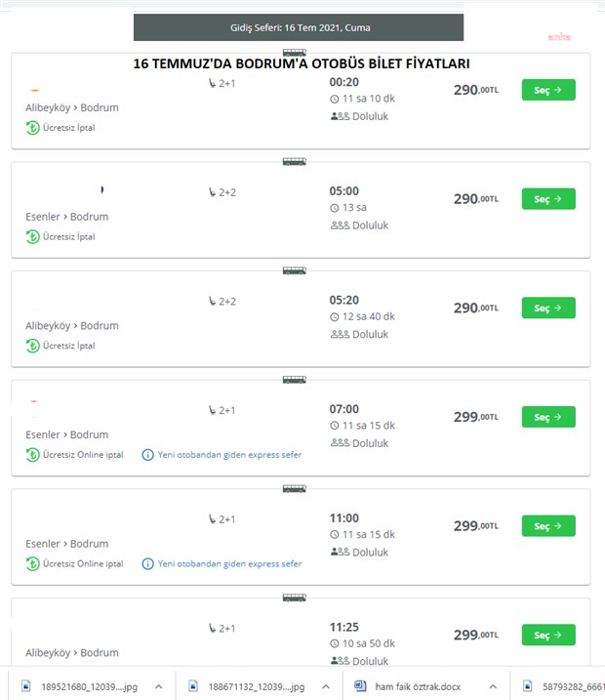Click the Ücretsiz İptal refund icon on the 00:20 trip
The width and height of the screenshot is (605, 700).
(32, 128)
